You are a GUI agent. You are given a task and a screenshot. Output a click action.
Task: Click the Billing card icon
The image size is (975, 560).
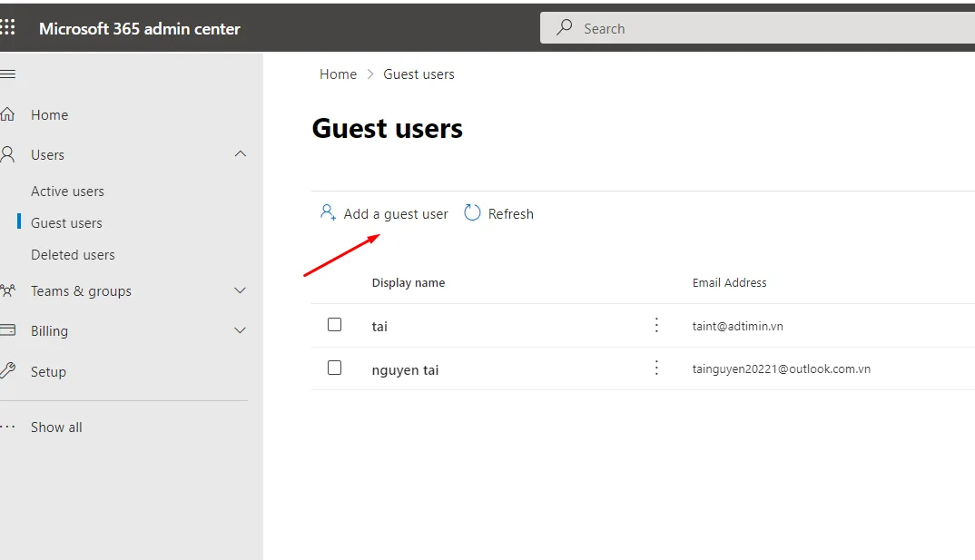[x=7, y=330]
